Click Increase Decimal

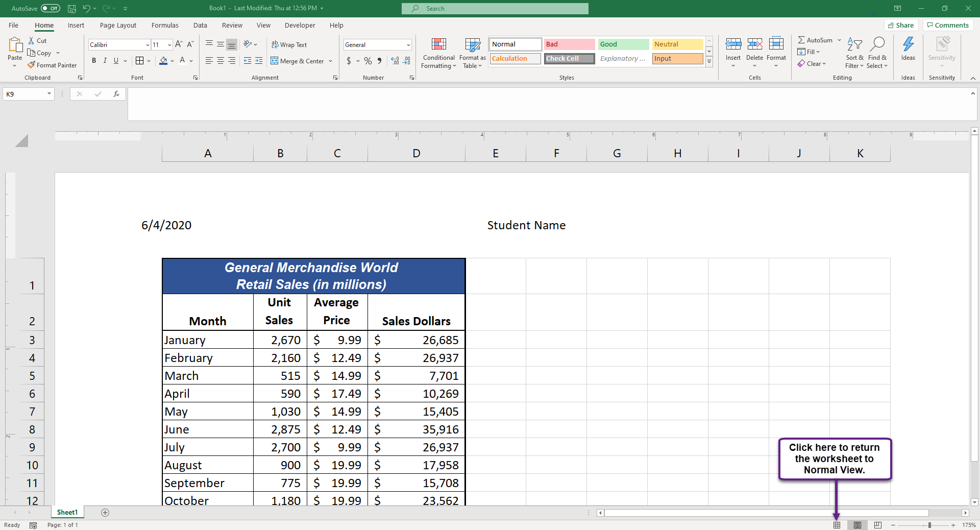click(x=395, y=61)
